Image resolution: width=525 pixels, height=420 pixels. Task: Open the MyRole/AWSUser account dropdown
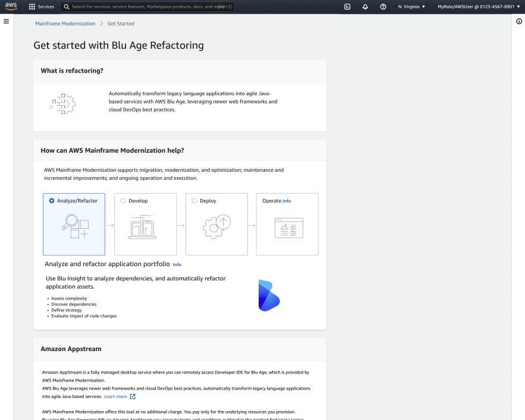pos(479,7)
